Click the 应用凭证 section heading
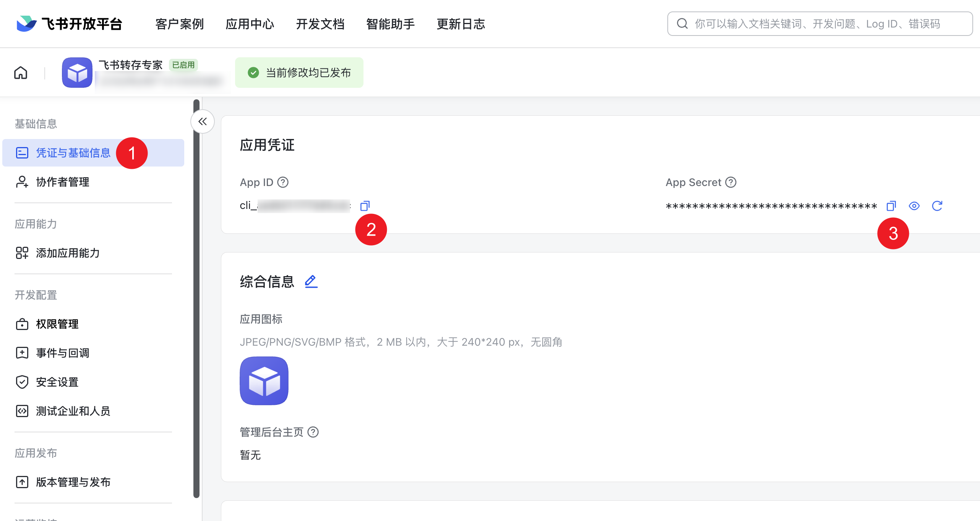 coord(267,145)
